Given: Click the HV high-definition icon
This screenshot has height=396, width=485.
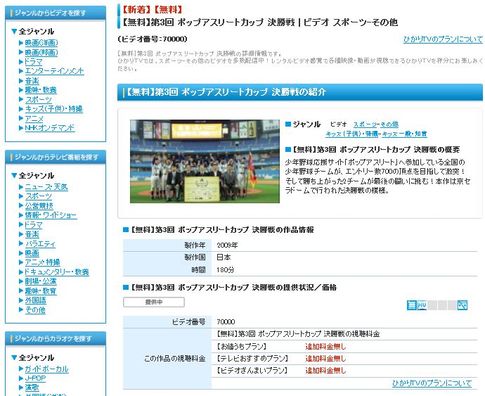Looking at the screenshot, I should (422, 305).
